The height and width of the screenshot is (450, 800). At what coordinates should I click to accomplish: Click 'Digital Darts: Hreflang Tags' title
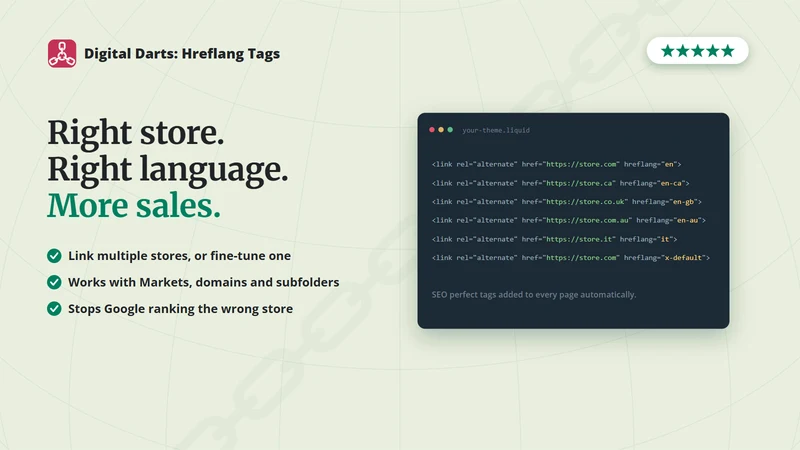(x=182, y=54)
